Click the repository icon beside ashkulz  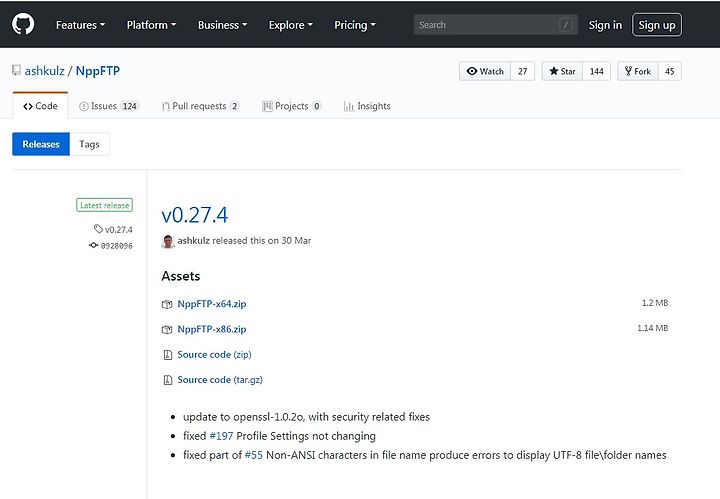(x=17, y=70)
